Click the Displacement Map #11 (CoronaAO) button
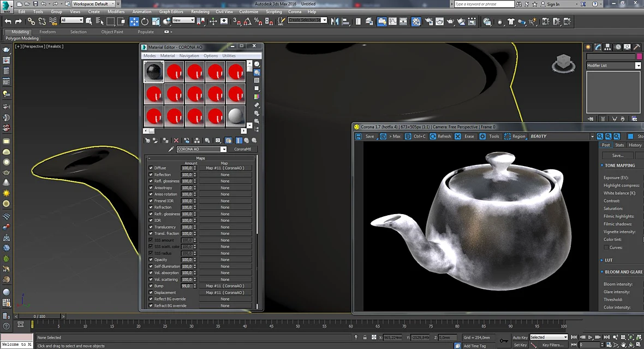Screen dimensions: 644x349 point(225,292)
